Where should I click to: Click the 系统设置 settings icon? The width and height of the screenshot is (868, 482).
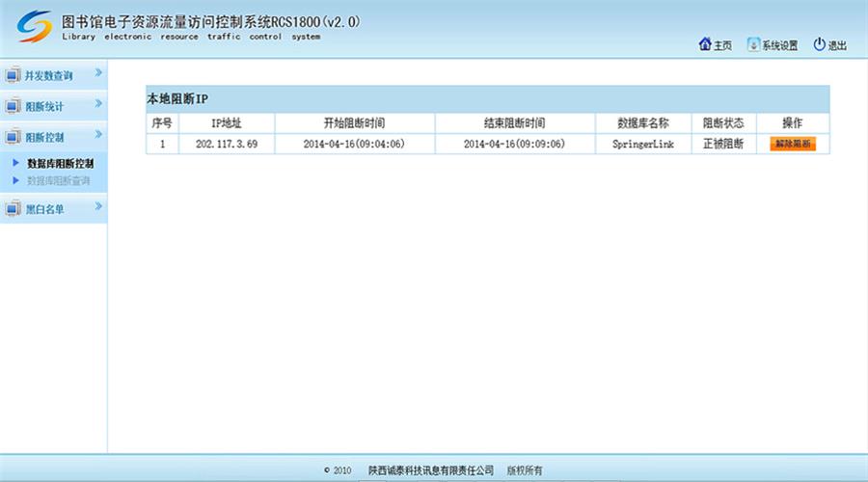click(x=753, y=44)
